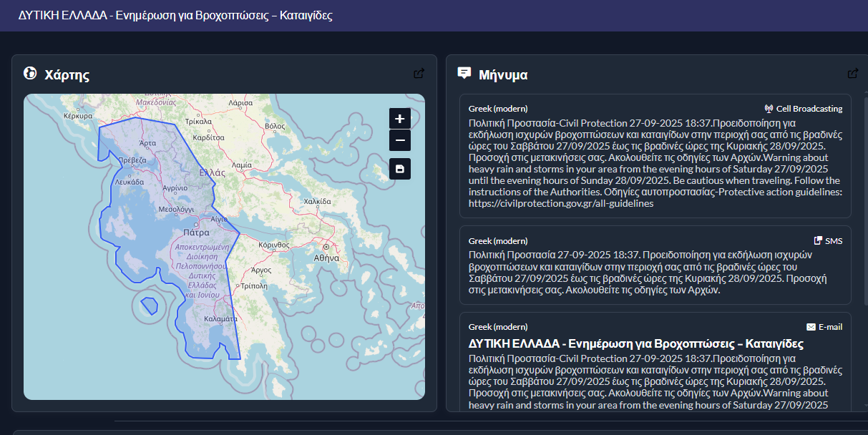Viewport: 868px width, 435px height.
Task: Click the page title ΔΥΤΙΚΗ ΕΛΛΑΔΑ header
Action: pyautogui.click(x=175, y=15)
